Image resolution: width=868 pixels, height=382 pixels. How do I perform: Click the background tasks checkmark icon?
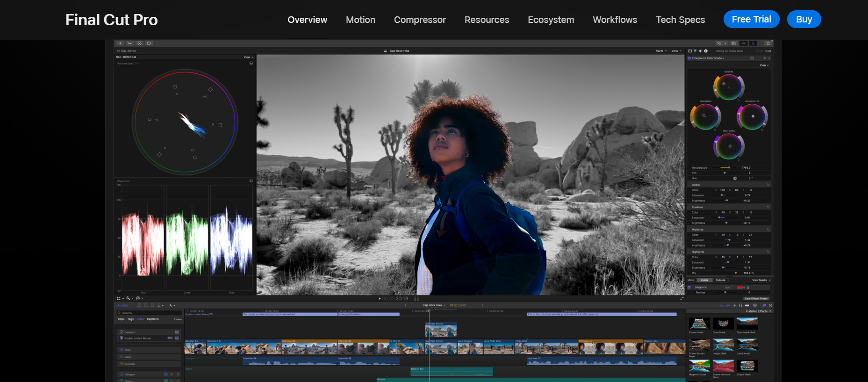point(139,43)
